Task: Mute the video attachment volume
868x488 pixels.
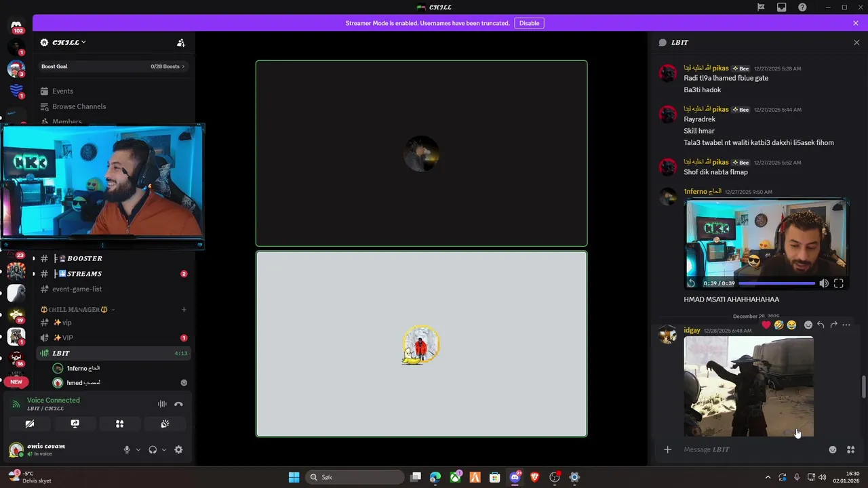Action: tap(824, 283)
